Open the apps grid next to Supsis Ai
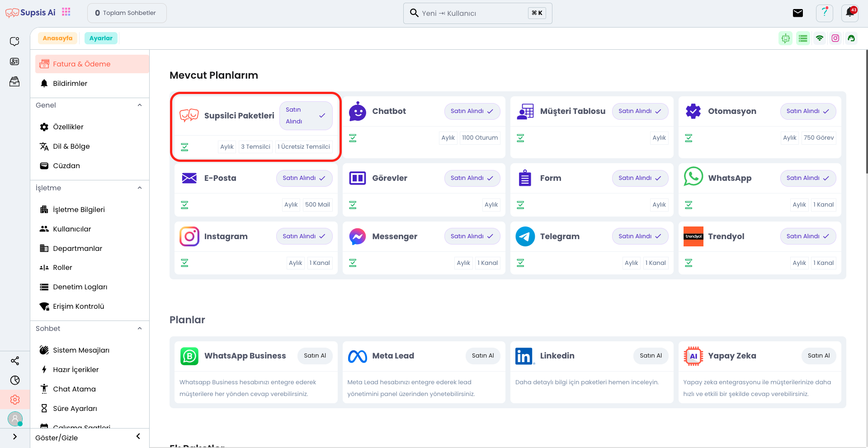Screen dimensions: 868x448 (66, 12)
